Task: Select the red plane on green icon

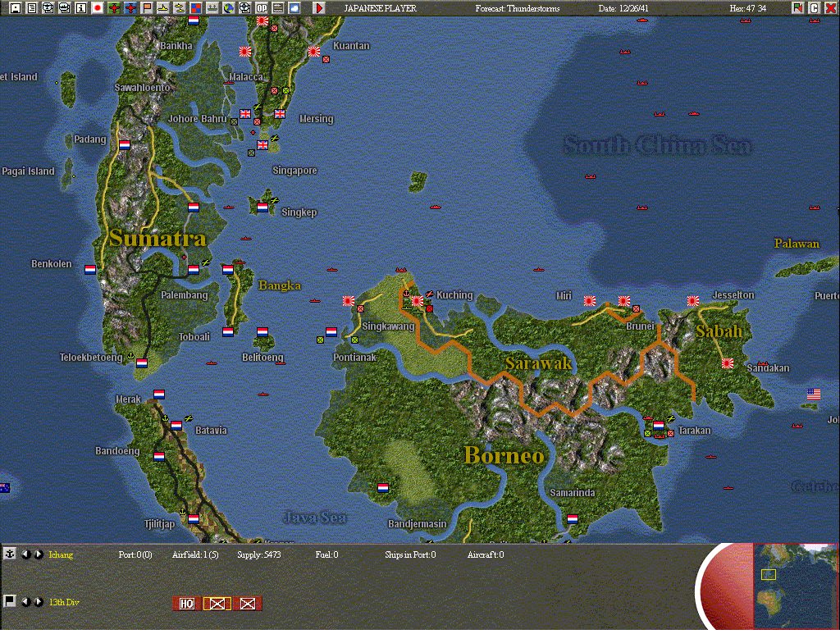Action: [113, 8]
